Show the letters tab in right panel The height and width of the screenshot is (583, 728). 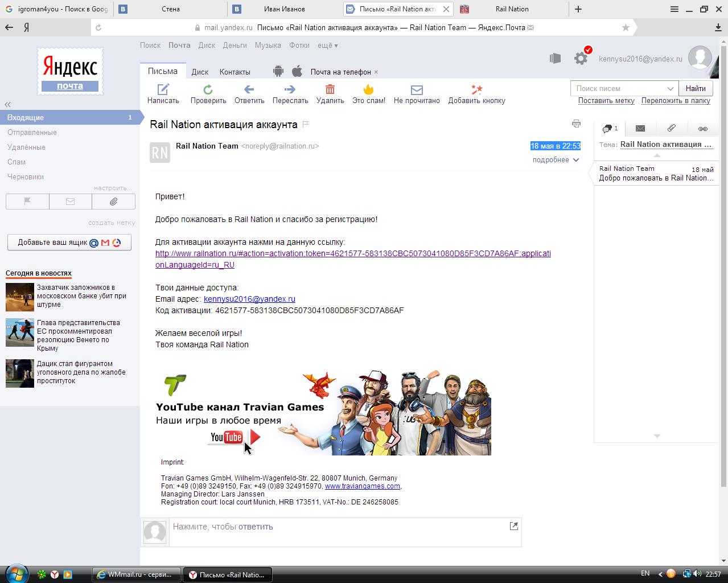click(x=640, y=129)
